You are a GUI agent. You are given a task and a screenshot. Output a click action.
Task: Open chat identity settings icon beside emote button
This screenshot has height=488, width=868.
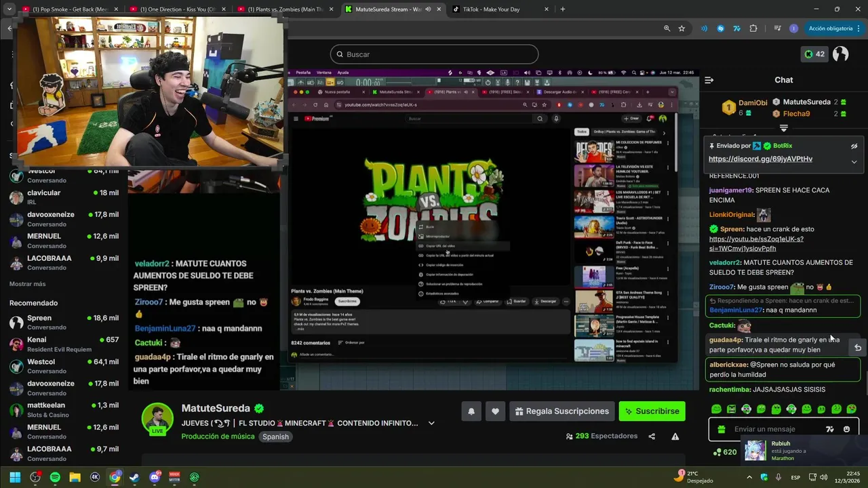tap(829, 429)
